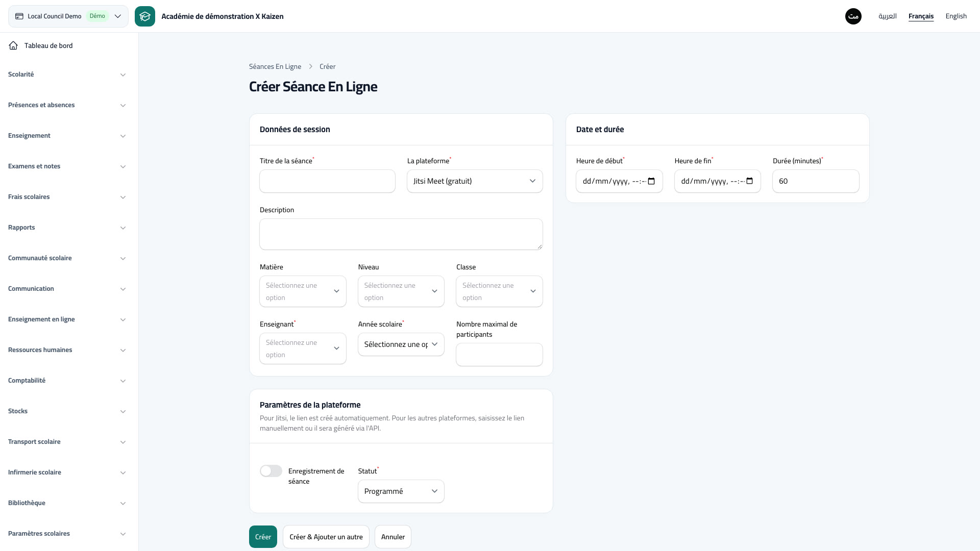This screenshot has height=551, width=980.
Task: Open the Heure de début calendar picker icon
Action: point(651,181)
